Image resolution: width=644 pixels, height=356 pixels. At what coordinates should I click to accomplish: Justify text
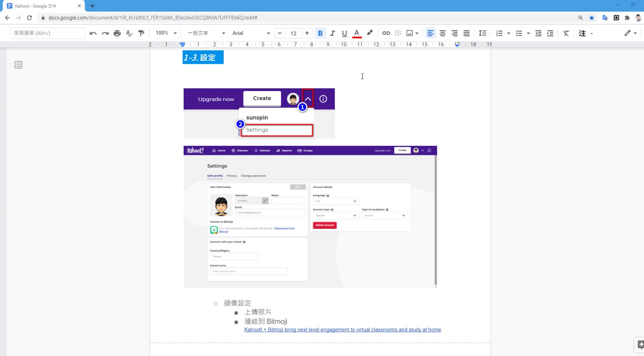(x=467, y=33)
